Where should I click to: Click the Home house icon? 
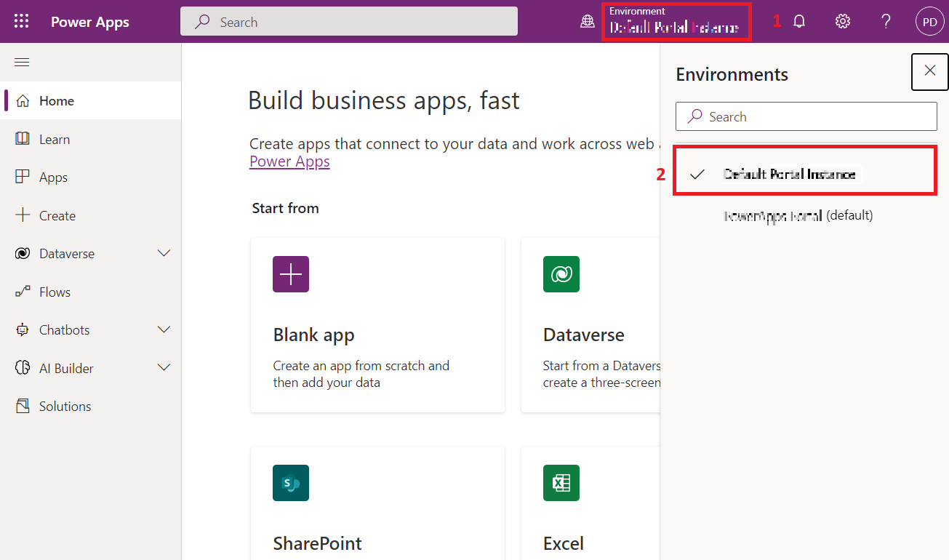point(23,101)
